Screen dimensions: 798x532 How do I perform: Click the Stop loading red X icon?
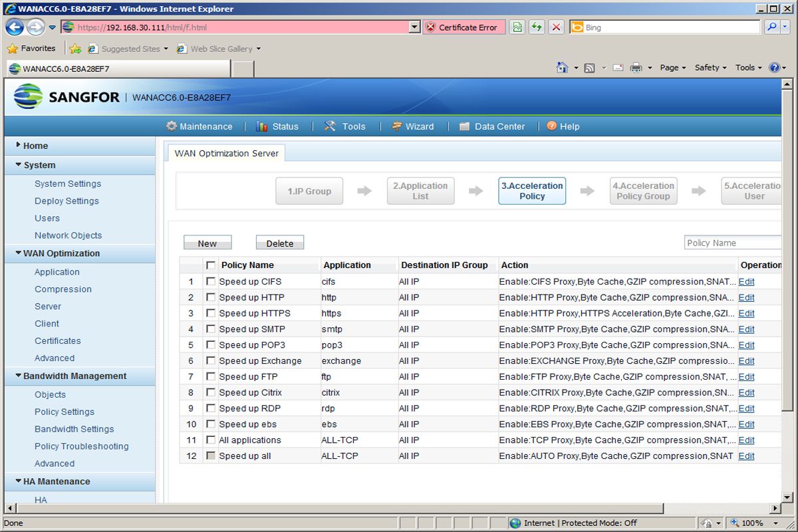coord(557,27)
